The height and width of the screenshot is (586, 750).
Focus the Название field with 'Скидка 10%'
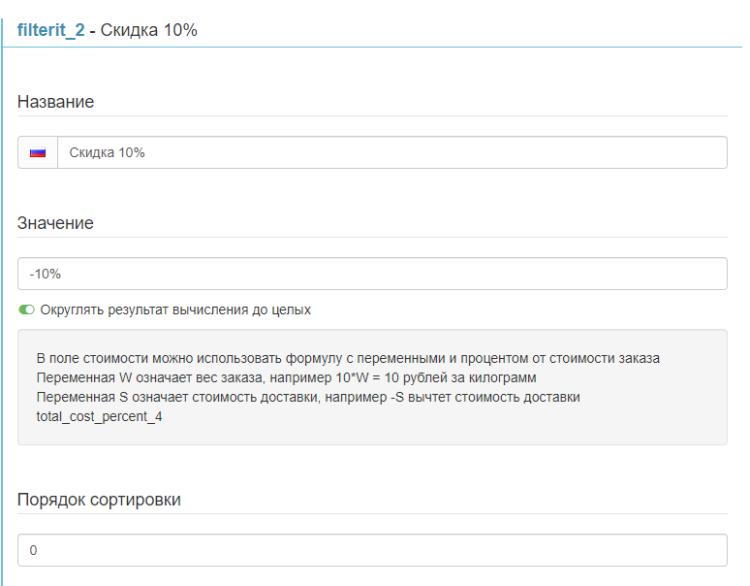tap(391, 153)
